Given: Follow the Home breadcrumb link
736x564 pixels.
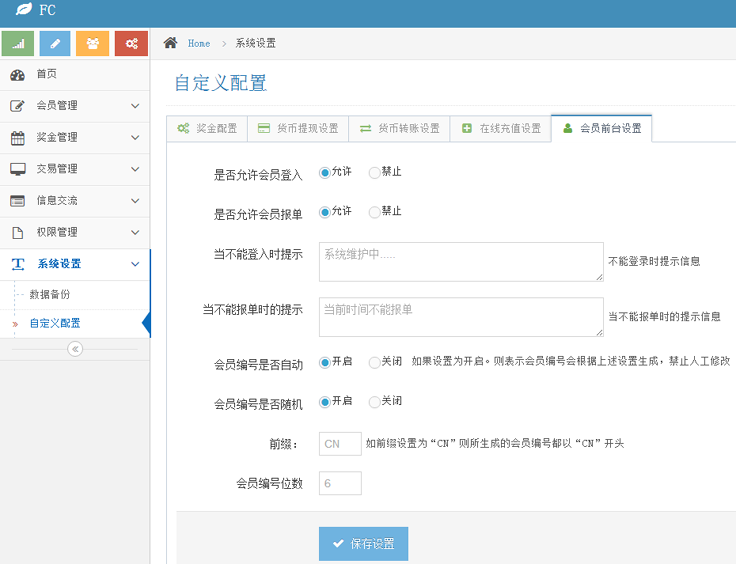Looking at the screenshot, I should [199, 44].
